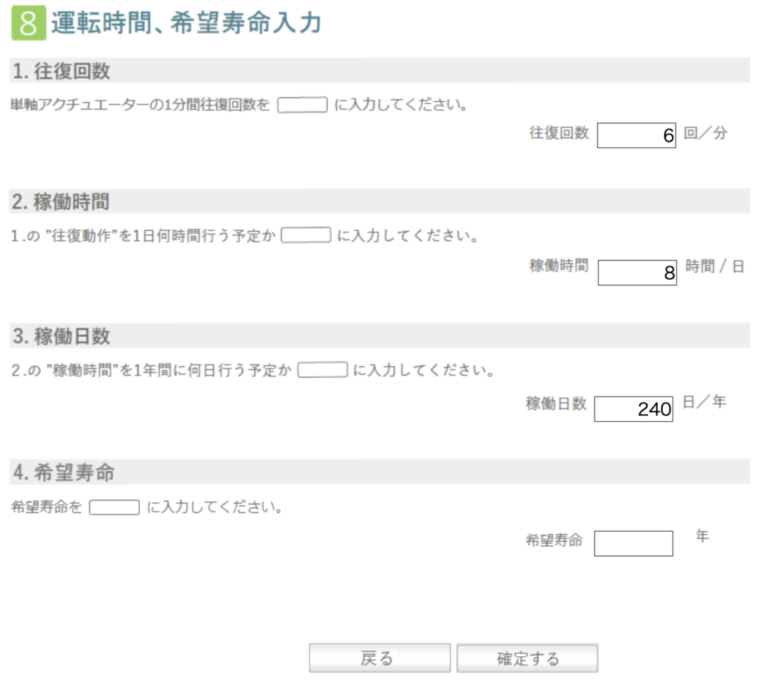Viewport: 762px width, 700px height.
Task: Select the 運転時間、希望寿命入力 page title
Action: click(186, 23)
